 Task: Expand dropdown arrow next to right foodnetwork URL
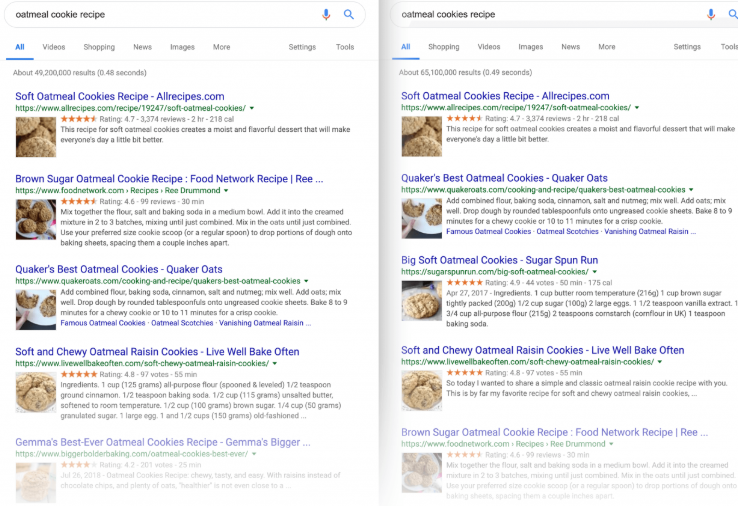pos(611,444)
